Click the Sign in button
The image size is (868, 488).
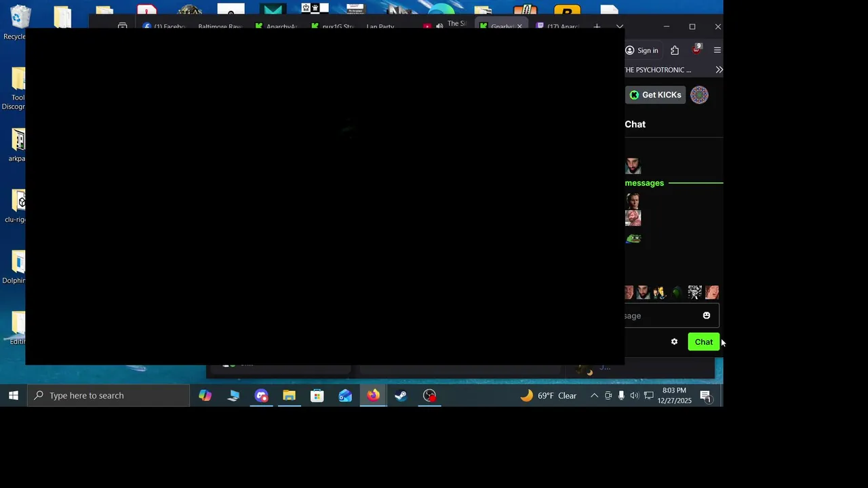click(642, 50)
